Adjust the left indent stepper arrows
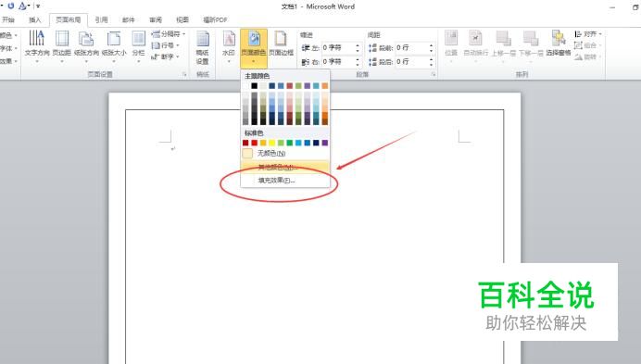Viewport: 641px width, 364px height. click(358, 48)
